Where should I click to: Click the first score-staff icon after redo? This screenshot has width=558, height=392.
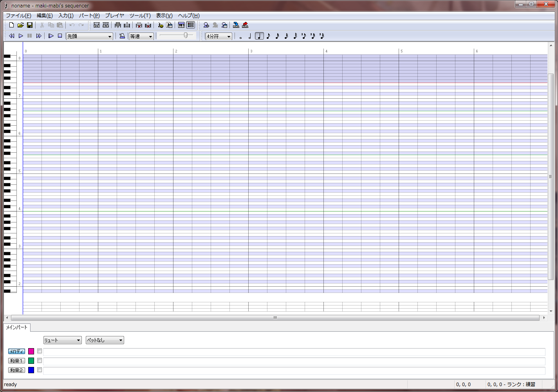point(97,25)
